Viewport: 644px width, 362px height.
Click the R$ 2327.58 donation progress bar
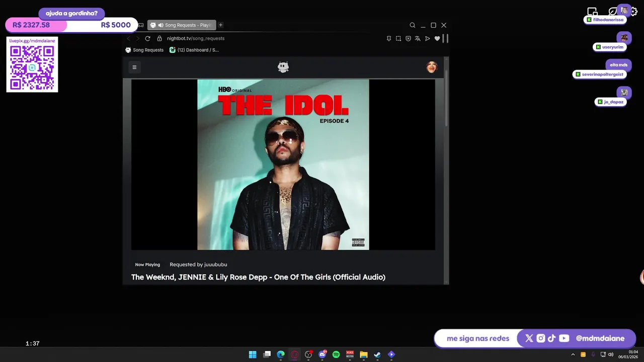71,25
